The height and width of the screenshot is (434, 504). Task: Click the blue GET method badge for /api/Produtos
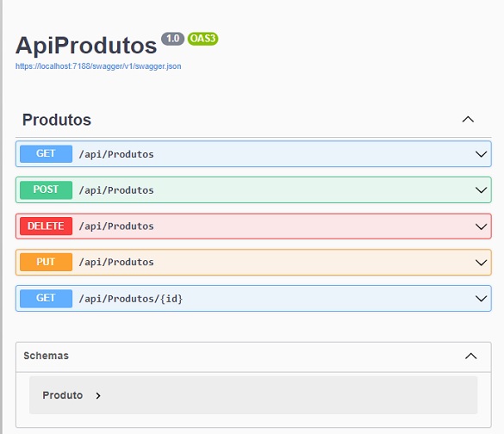pyautogui.click(x=46, y=154)
